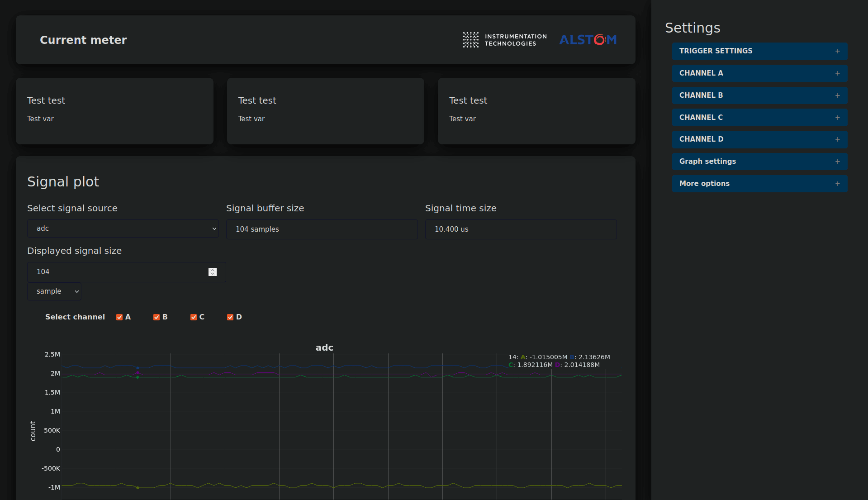This screenshot has width=868, height=500.
Task: Click the adc chart title
Action: coord(324,348)
